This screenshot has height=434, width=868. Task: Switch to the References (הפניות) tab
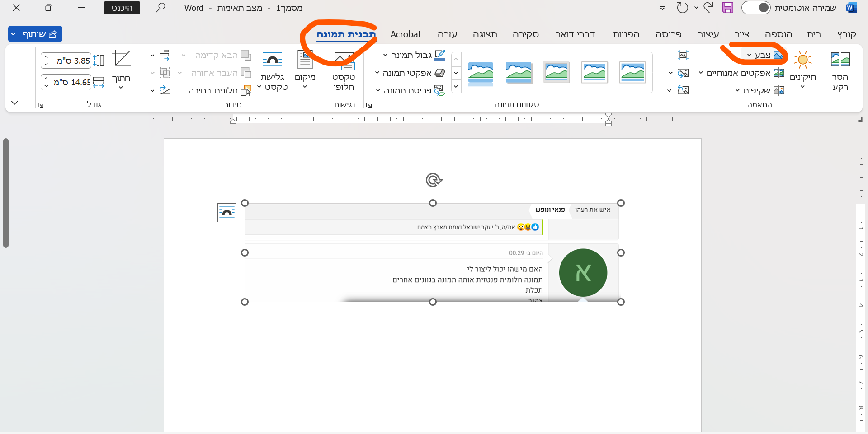(x=626, y=34)
